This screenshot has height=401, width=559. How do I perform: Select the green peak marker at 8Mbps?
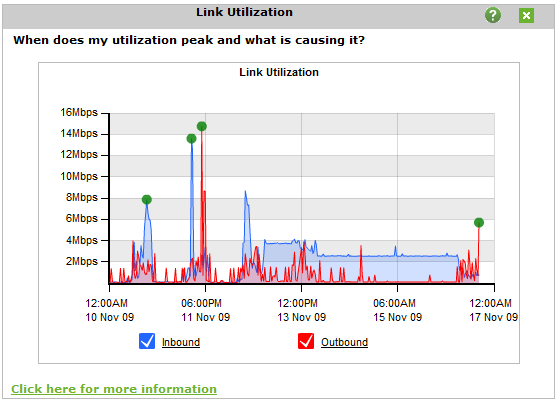(x=147, y=200)
